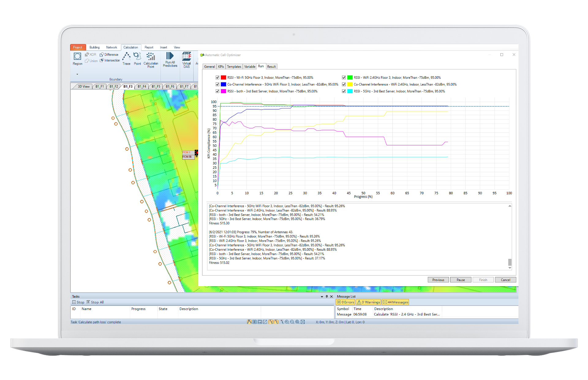588x380 pixels.
Task: Uncheck RSSI both 3rd Best Server series
Action: (217, 91)
